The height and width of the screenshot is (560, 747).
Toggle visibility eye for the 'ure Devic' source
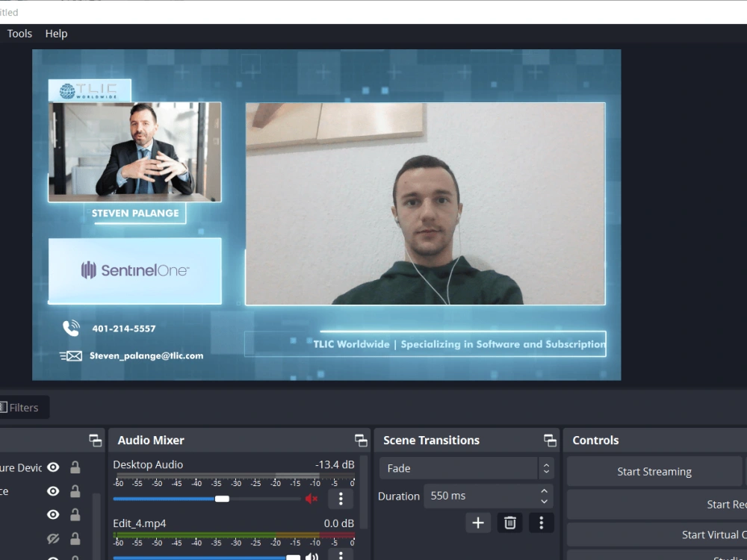click(53, 467)
